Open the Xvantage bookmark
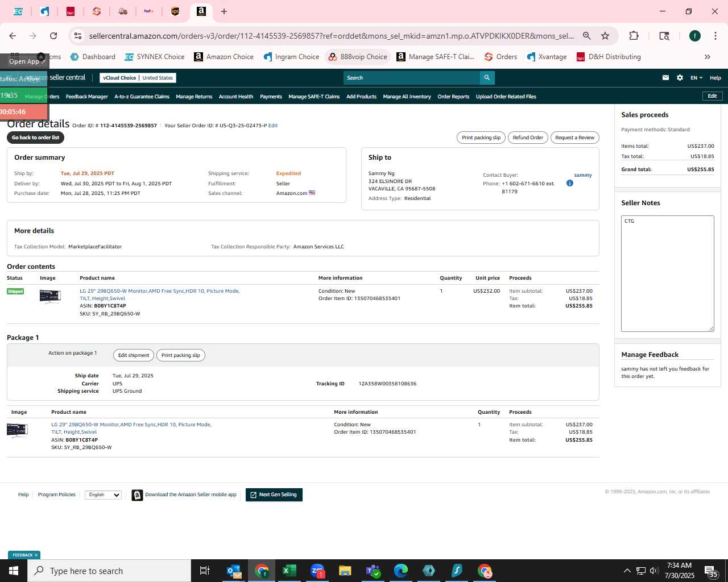The width and height of the screenshot is (728, 582). pyautogui.click(x=547, y=57)
